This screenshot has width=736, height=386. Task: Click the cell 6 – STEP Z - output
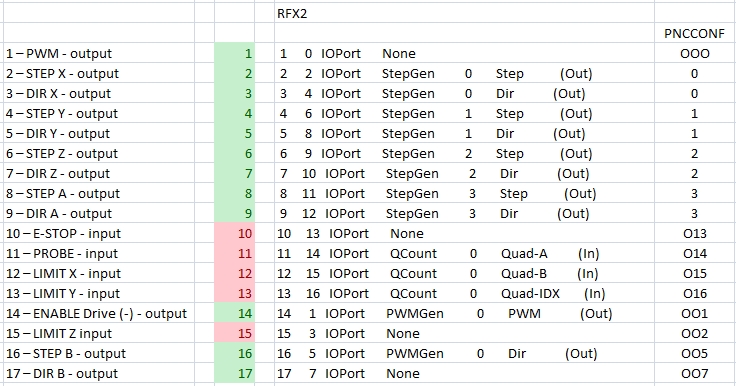tap(99, 154)
